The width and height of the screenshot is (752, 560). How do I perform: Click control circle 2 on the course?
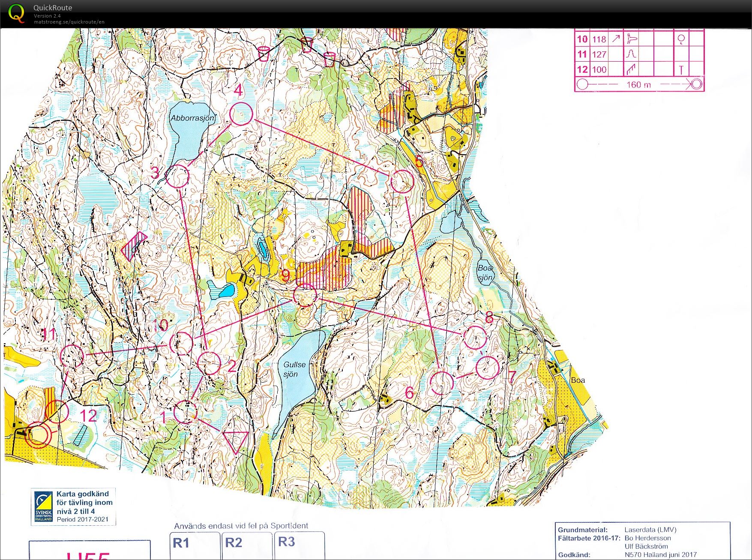click(x=210, y=363)
